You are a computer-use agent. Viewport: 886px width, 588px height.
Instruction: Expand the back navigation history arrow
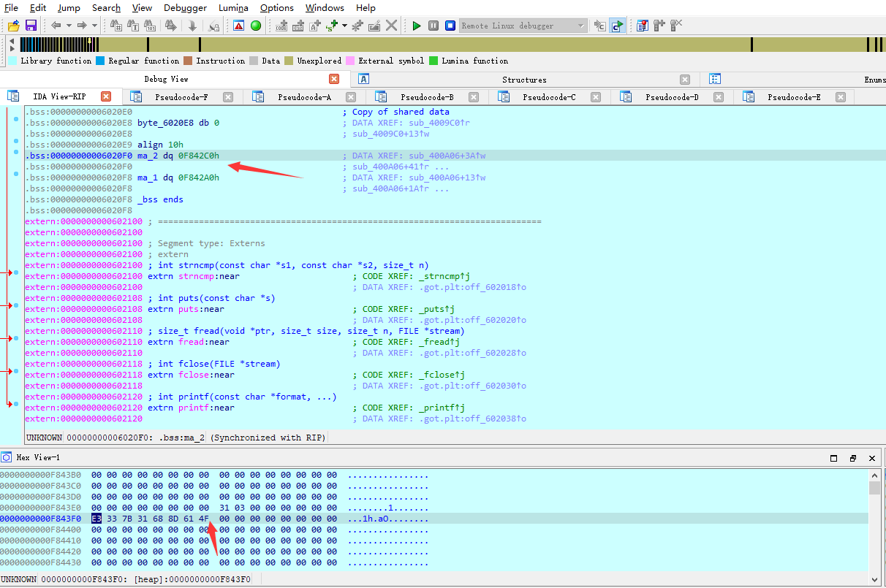click(x=69, y=26)
